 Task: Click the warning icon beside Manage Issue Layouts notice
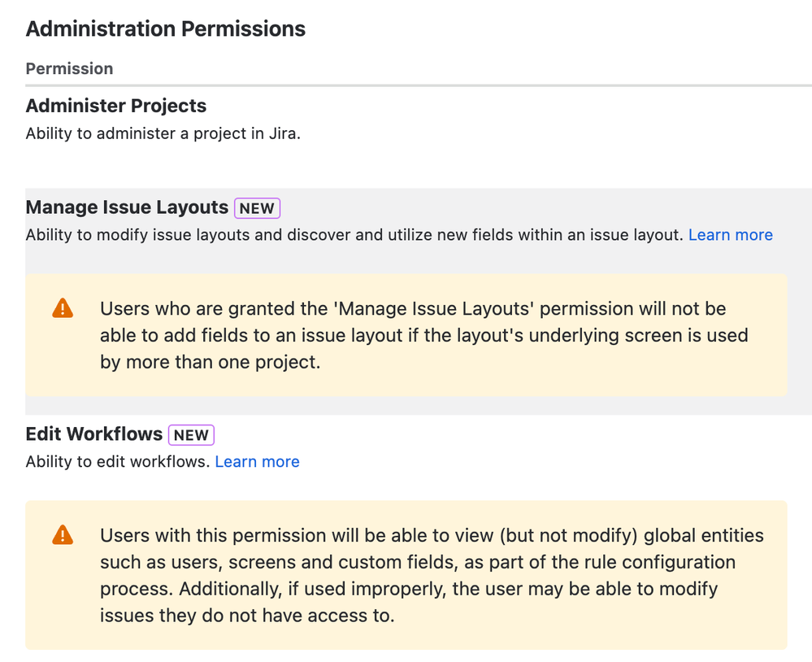click(x=63, y=307)
